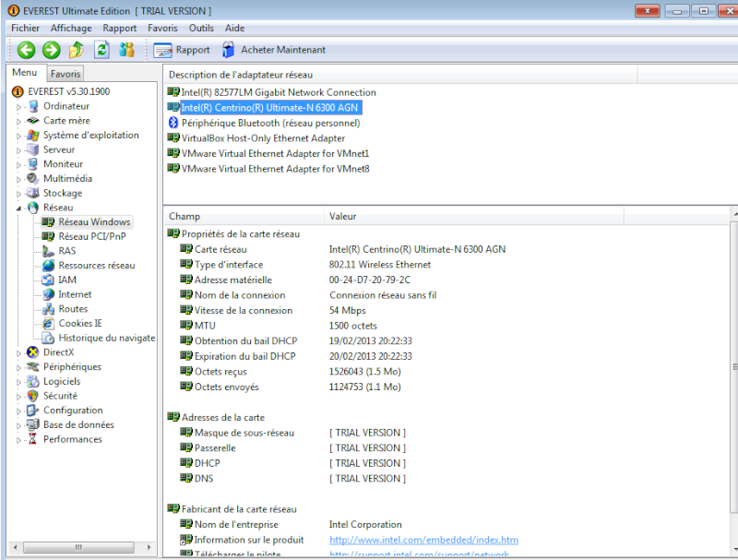
Task: Select Ressources réseau in the tree
Action: tap(97, 266)
